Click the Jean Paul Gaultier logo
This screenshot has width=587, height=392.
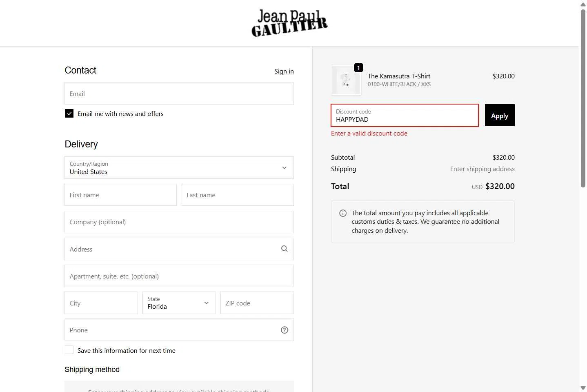point(289,23)
